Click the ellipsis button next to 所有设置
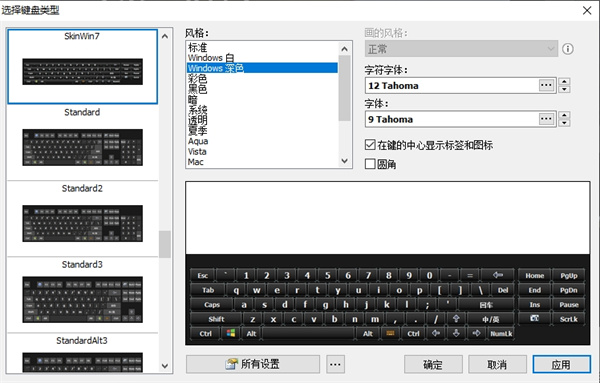Screen dimensions: 600x383 (x=335, y=364)
